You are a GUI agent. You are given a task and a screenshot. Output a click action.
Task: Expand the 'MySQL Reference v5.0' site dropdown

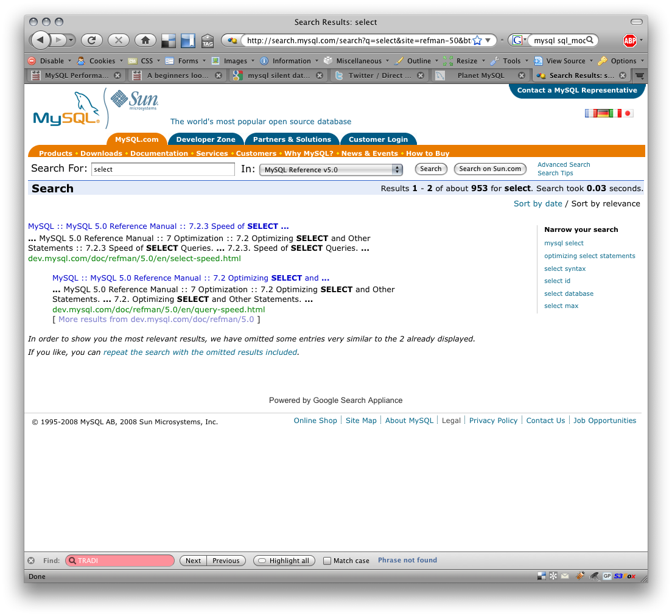(331, 170)
